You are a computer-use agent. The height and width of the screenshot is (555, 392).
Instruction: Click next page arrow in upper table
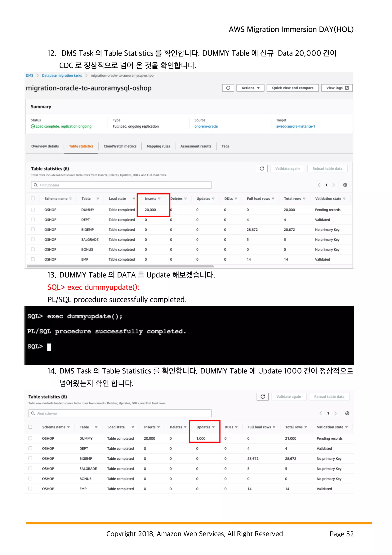(334, 185)
